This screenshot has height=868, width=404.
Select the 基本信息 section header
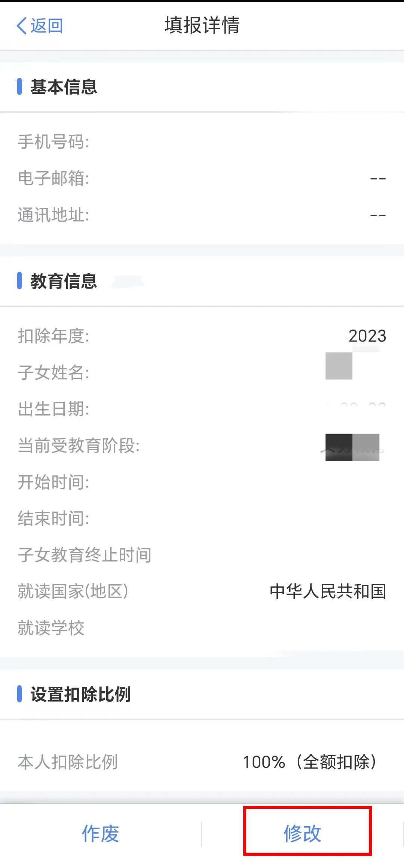[64, 87]
